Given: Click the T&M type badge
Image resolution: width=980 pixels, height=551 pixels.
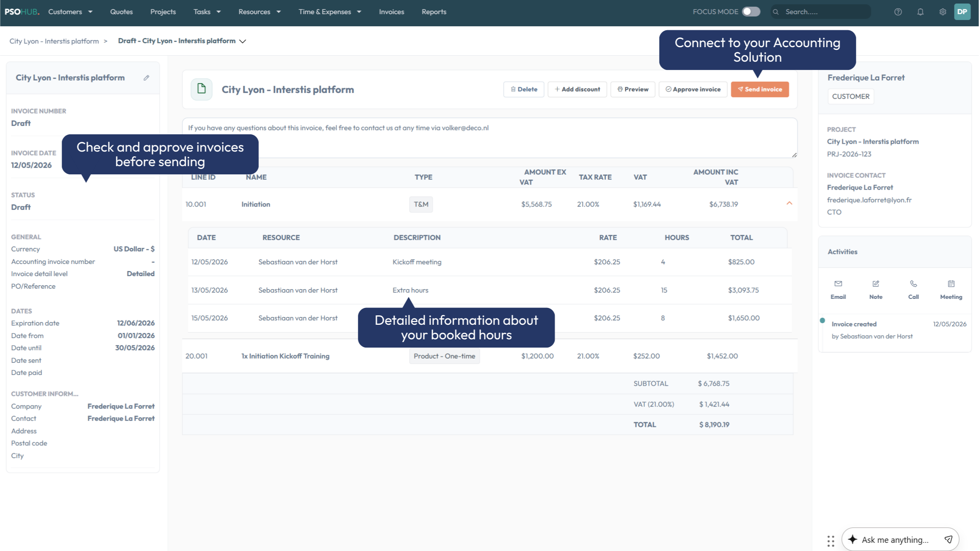Looking at the screenshot, I should (x=421, y=204).
